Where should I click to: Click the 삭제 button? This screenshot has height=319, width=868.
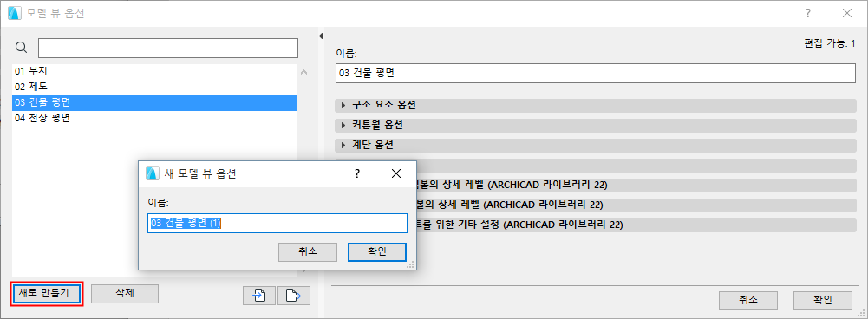(125, 293)
